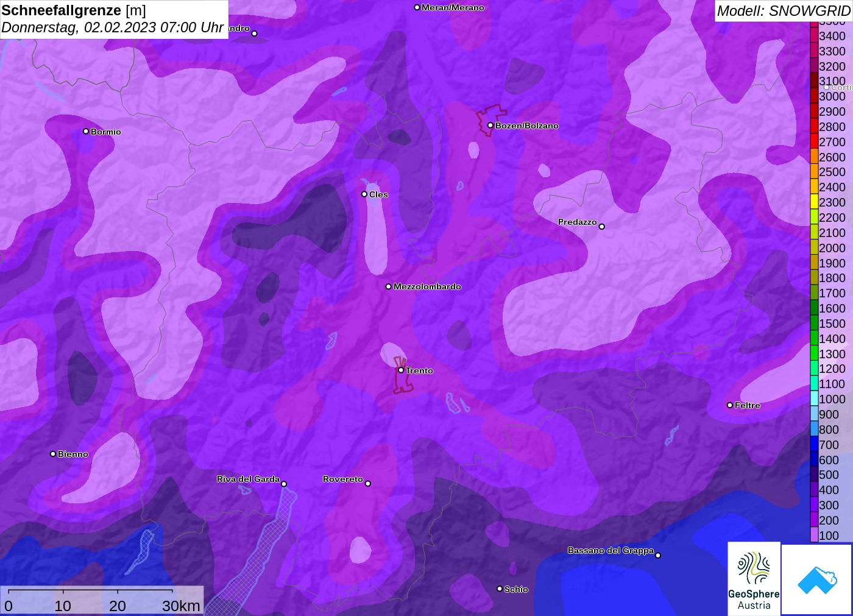
Task: Pick the green 1500 m legend swatch
Action: 814,324
